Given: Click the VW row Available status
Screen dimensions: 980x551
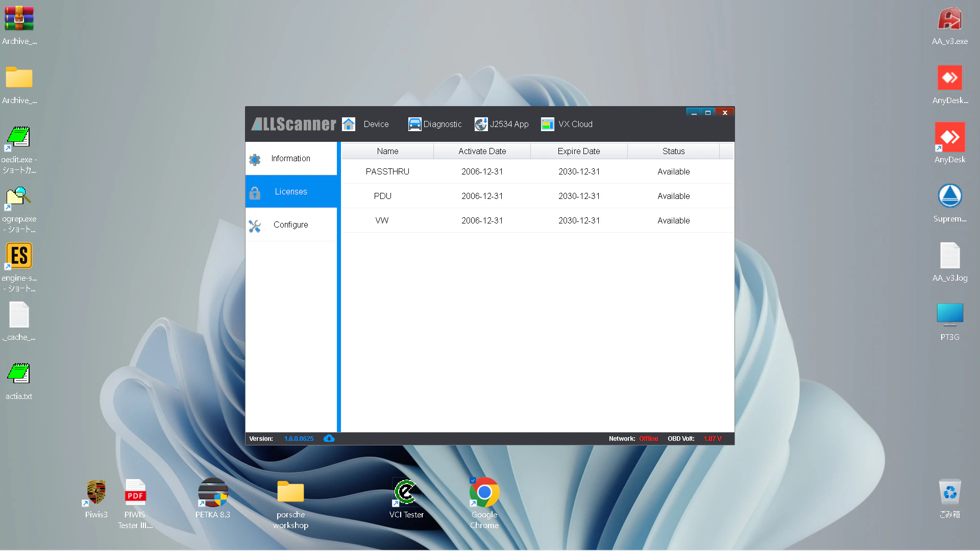Looking at the screenshot, I should click(673, 220).
